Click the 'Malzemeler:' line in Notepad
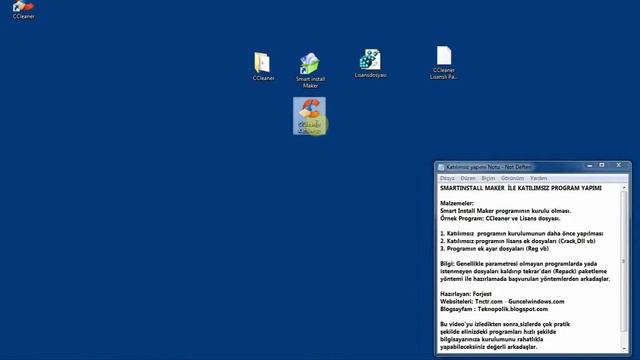This screenshot has height=360, width=640. 457,203
